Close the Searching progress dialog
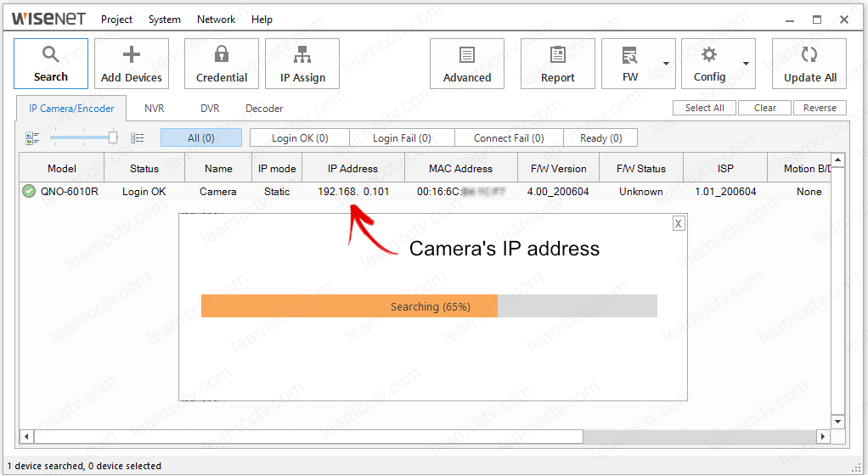This screenshot has height=476, width=868. (678, 223)
